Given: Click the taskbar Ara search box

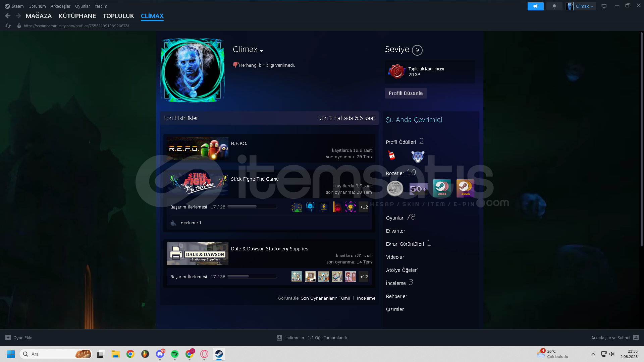Looking at the screenshot, I should point(56,354).
